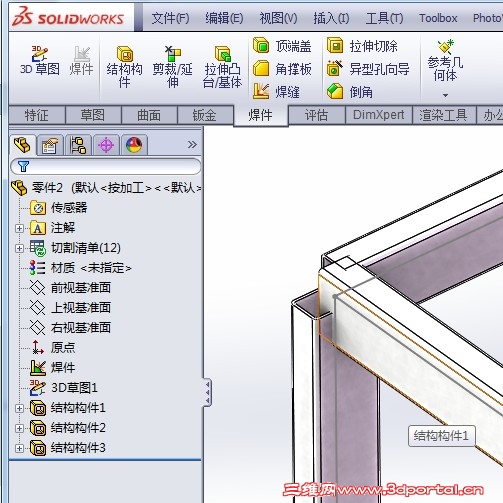Click in the feature tree filter field
503x503 pixels.
106,166
